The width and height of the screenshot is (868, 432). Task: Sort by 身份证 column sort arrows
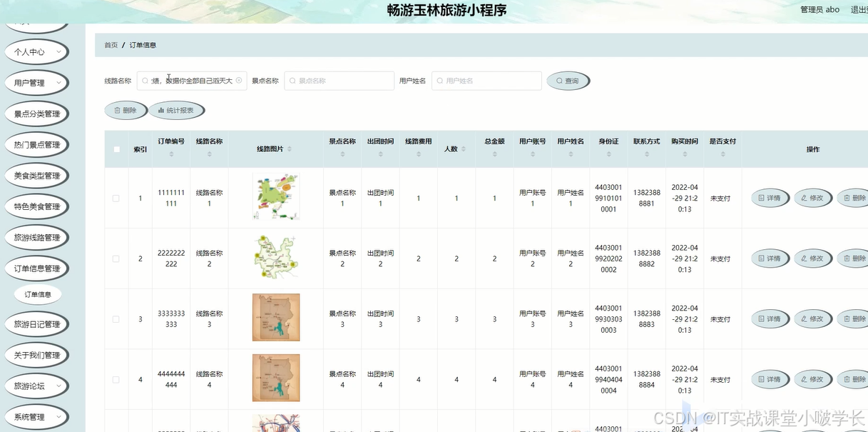[608, 154]
